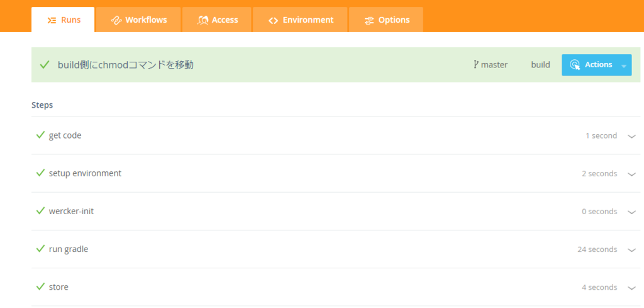The height and width of the screenshot is (308, 644).
Task: Expand the wercker-init step
Action: (x=631, y=212)
